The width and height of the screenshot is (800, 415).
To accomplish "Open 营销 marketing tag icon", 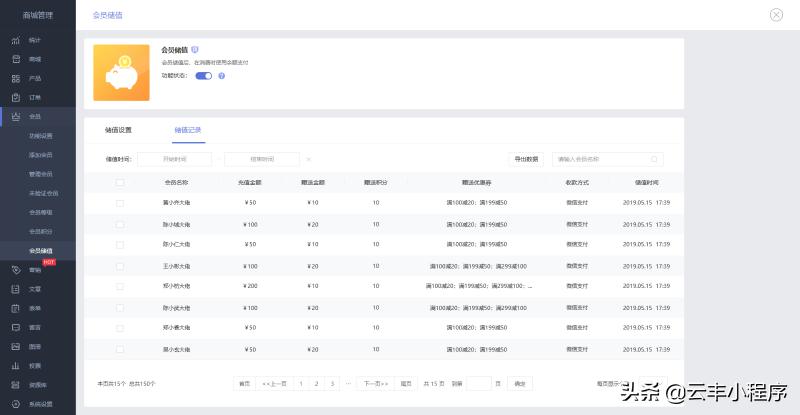I will [16, 270].
